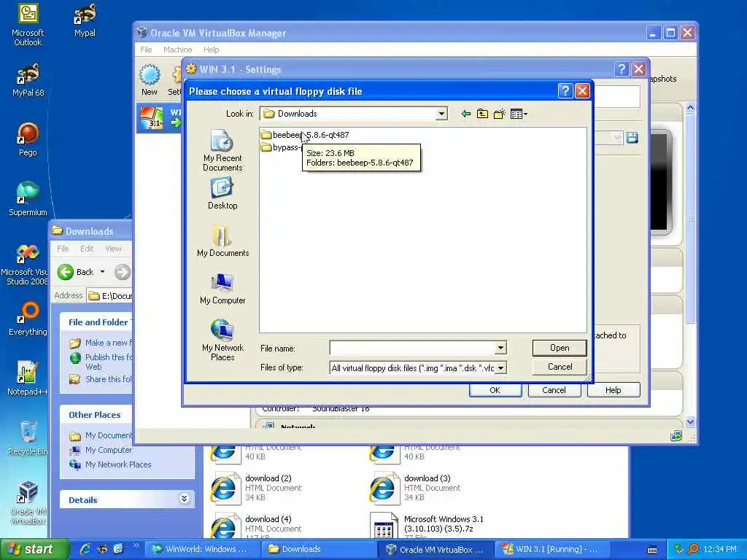The image size is (747, 560).
Task: Open MyPal 68 desktop shortcut
Action: (x=28, y=79)
